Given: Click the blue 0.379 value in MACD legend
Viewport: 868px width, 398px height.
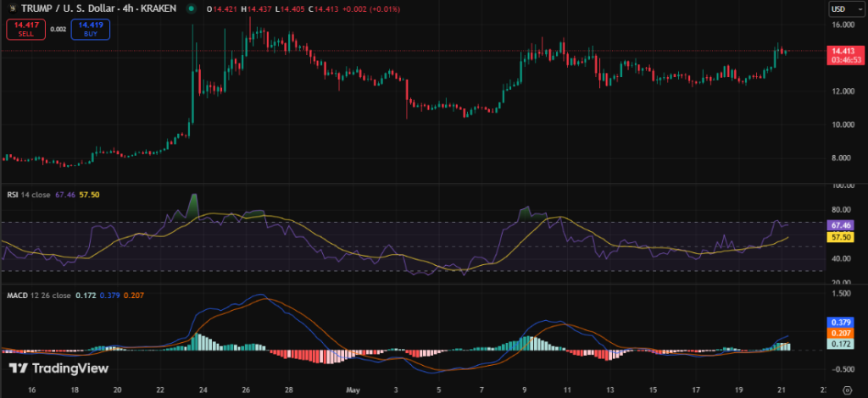Looking at the screenshot, I should pyautogui.click(x=109, y=296).
